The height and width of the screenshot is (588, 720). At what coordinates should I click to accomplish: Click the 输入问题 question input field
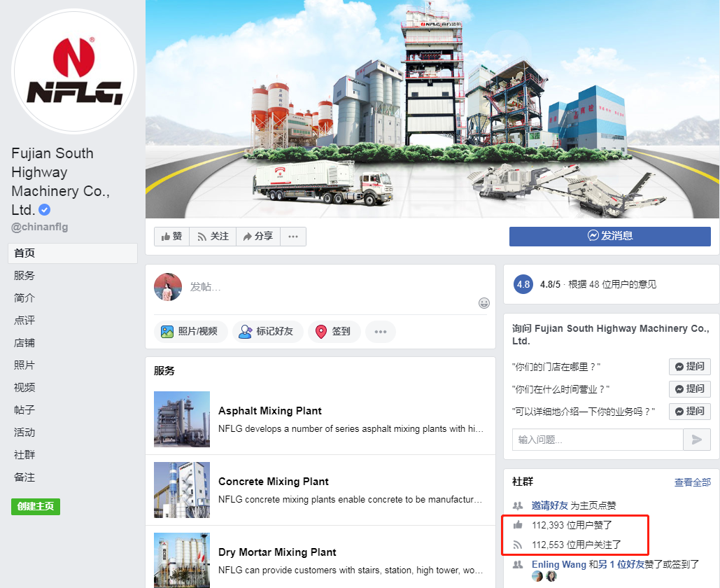pos(598,440)
